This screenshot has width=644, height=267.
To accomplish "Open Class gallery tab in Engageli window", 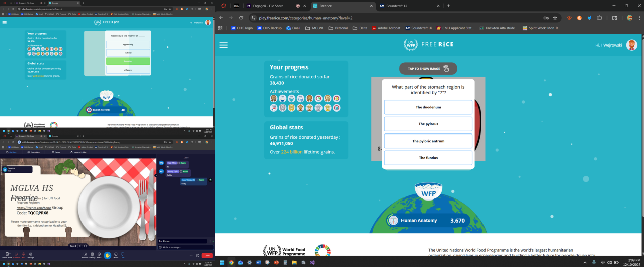I will pyautogui.click(x=34, y=152).
